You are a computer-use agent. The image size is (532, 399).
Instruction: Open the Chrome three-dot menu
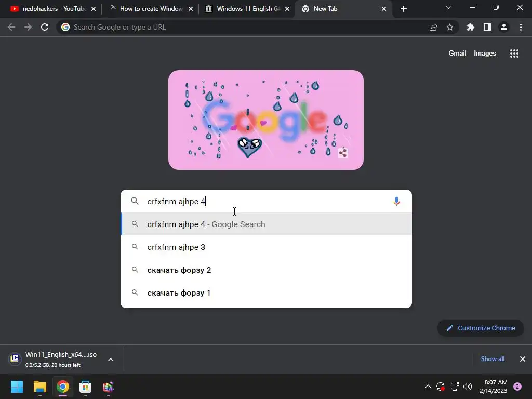coord(521,27)
